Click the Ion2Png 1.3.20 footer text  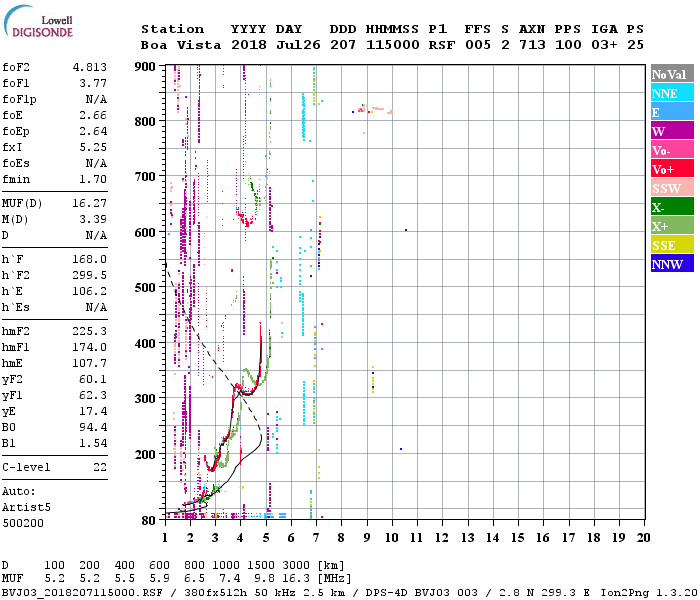pos(649,592)
